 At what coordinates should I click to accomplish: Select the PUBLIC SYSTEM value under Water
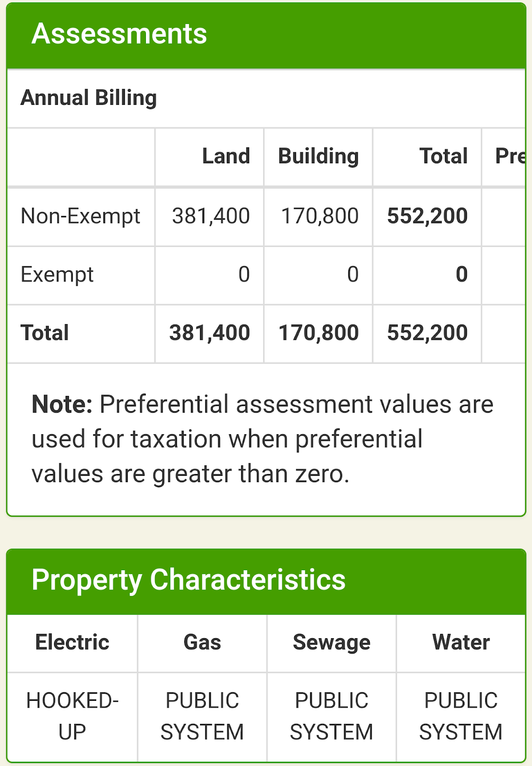(x=461, y=716)
